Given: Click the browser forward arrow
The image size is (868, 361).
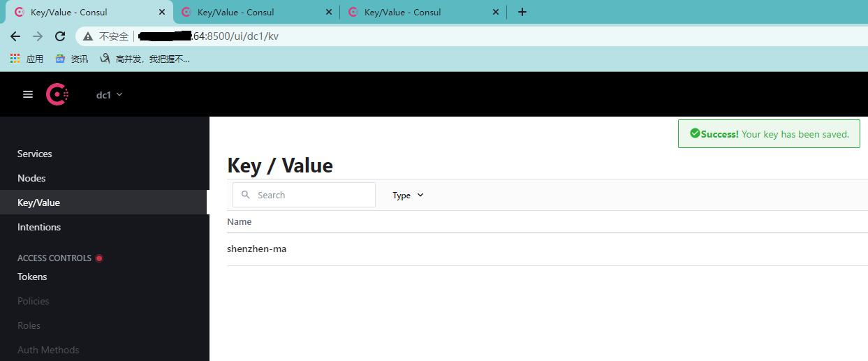Looking at the screenshot, I should [x=38, y=36].
